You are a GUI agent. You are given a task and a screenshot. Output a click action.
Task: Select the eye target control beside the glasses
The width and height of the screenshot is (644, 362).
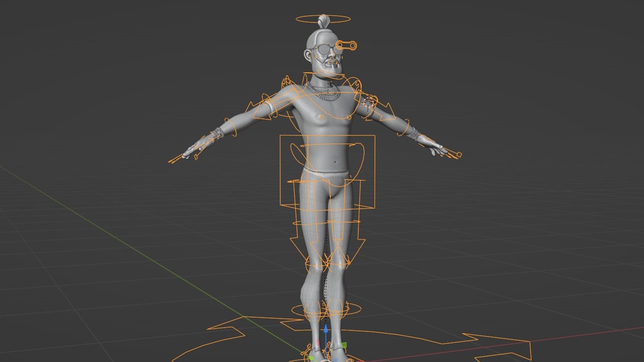[346, 46]
